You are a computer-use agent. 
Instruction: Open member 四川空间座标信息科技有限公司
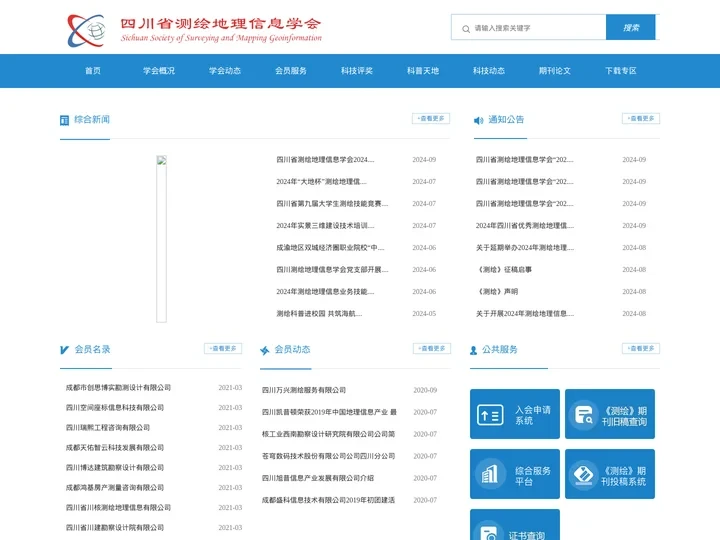coord(115,408)
